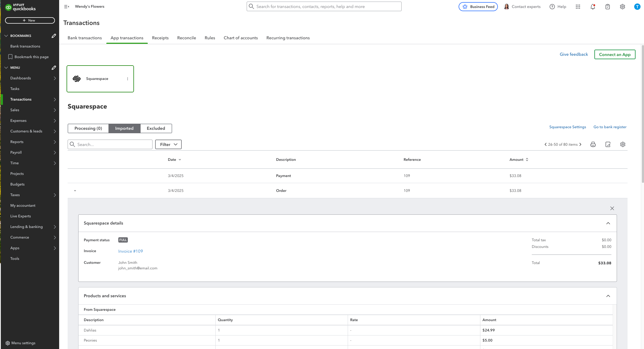Open the clipboard tasks icon in header
Image resolution: width=644 pixels, height=349 pixels.
608,7
